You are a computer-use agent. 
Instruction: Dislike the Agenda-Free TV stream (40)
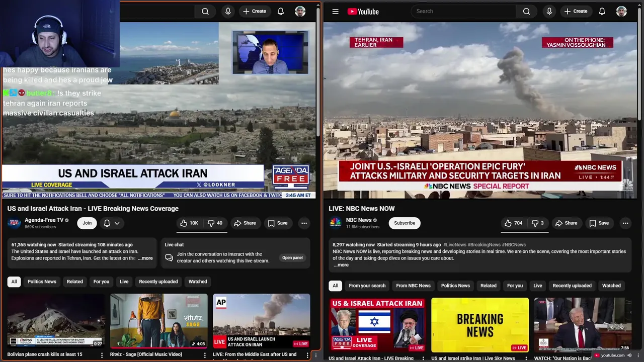tap(215, 223)
